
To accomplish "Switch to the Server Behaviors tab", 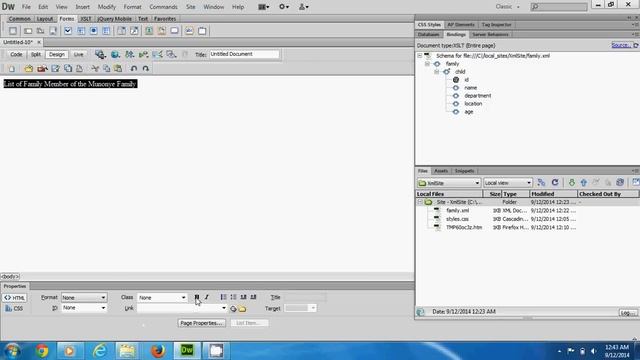I will tap(490, 35).
